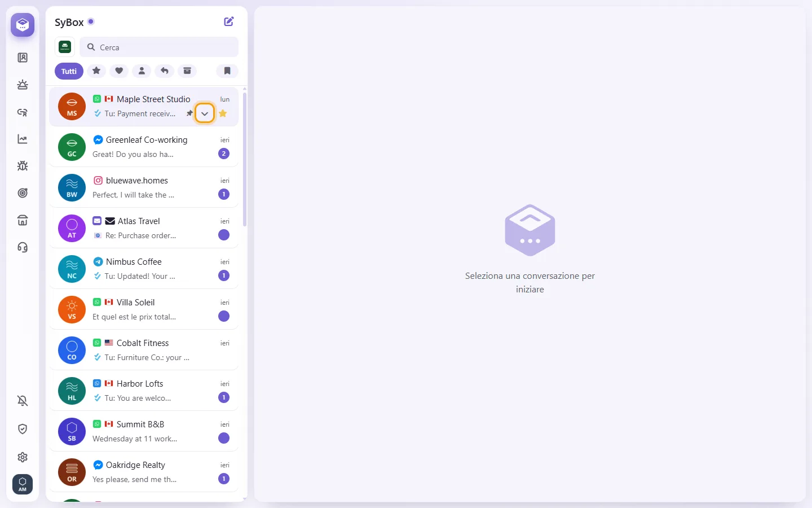
Task: Open the Nimbus Coffee conversation
Action: [144, 269]
